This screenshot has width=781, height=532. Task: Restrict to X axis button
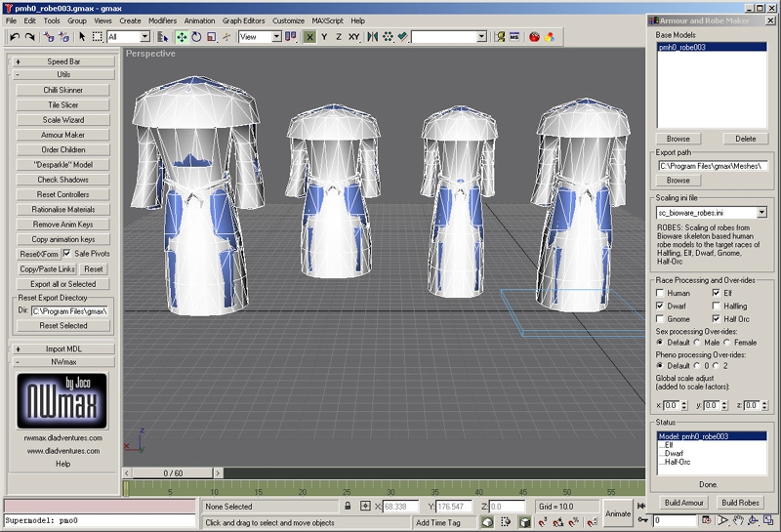click(x=309, y=37)
